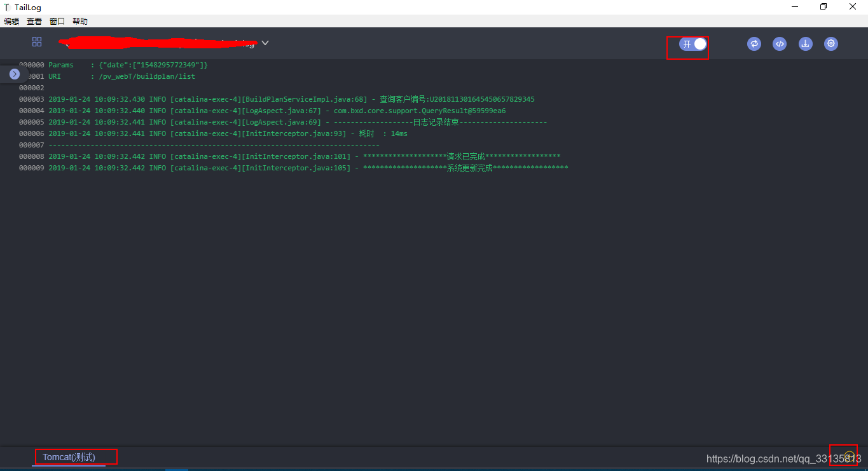Maximize the TailLog window
868x471 pixels.
pyautogui.click(x=823, y=7)
